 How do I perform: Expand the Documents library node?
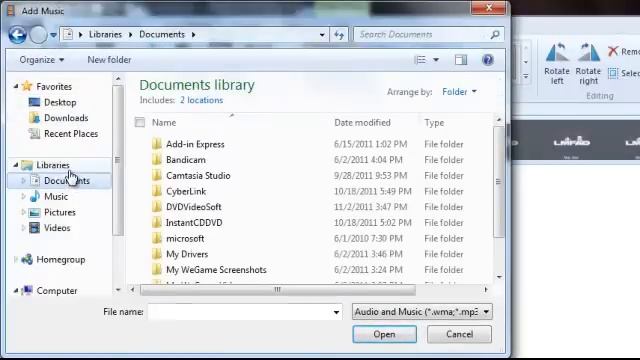tap(23, 180)
